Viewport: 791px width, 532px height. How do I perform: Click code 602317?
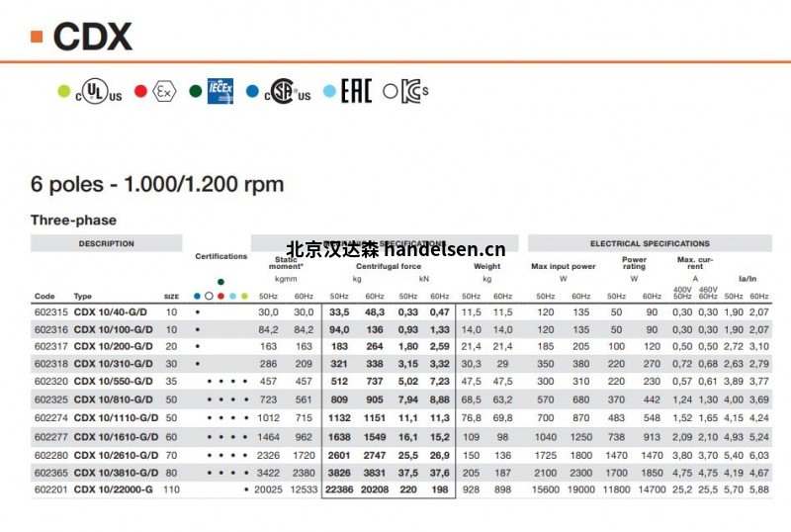click(51, 346)
